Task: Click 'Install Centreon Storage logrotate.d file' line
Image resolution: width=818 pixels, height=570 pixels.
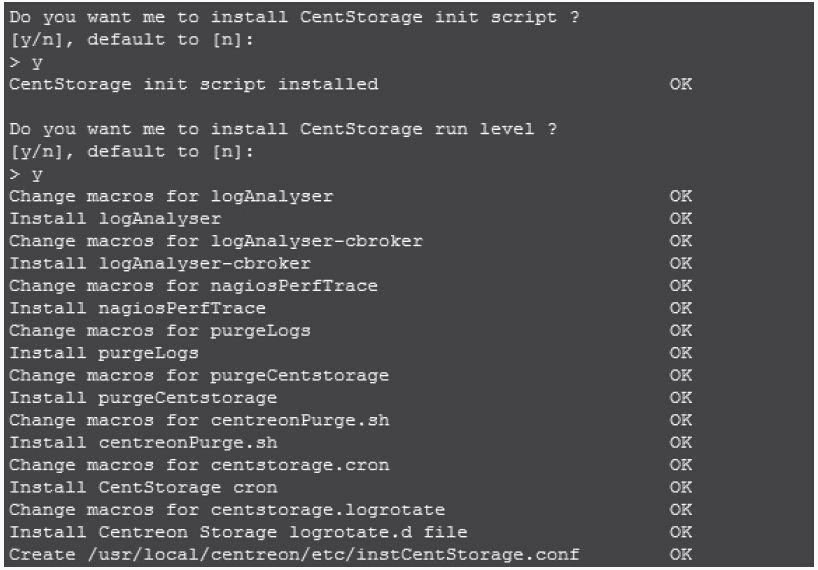Action: click(x=238, y=532)
